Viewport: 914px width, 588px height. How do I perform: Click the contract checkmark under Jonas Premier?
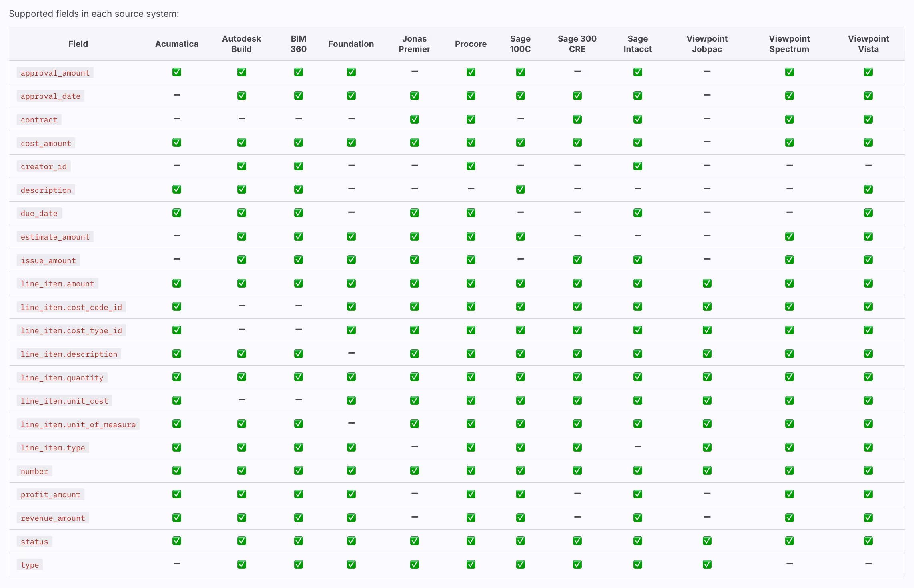pyautogui.click(x=415, y=119)
